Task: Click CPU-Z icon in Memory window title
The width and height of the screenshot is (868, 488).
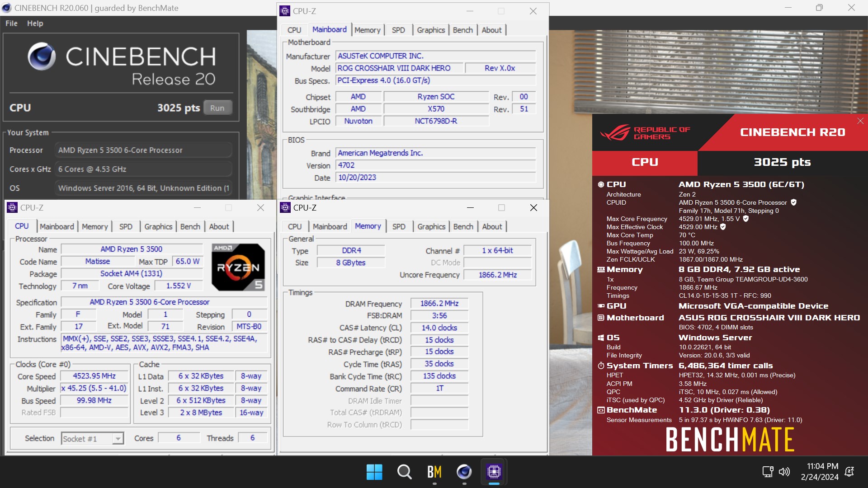Action: [285, 207]
